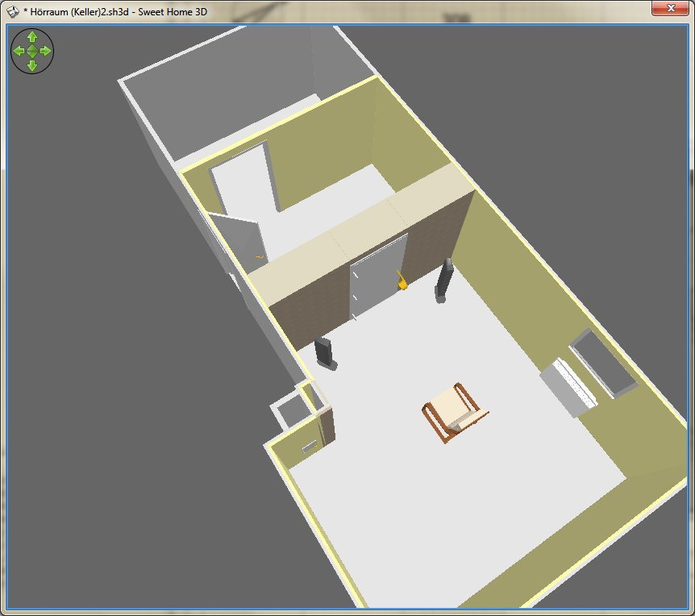
Task: Click the right arrow in navigation pad
Action: 46,51
